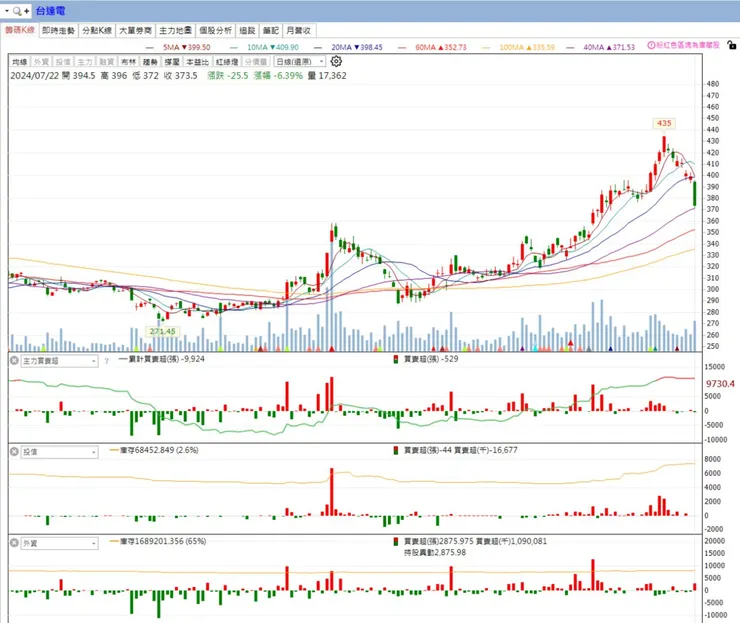Switch to the 籌碼K線 tab
The image size is (740, 623).
click(20, 30)
